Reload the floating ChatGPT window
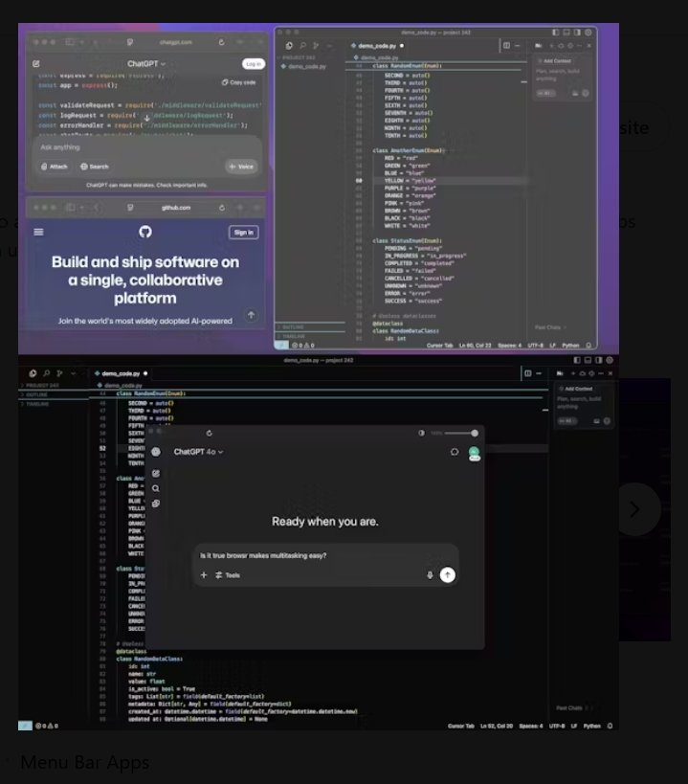 pos(210,433)
